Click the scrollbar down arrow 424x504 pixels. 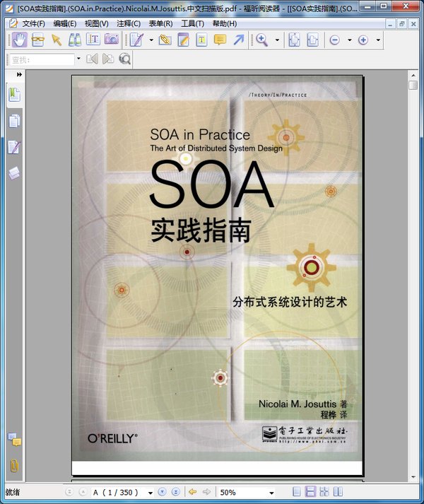click(413, 477)
